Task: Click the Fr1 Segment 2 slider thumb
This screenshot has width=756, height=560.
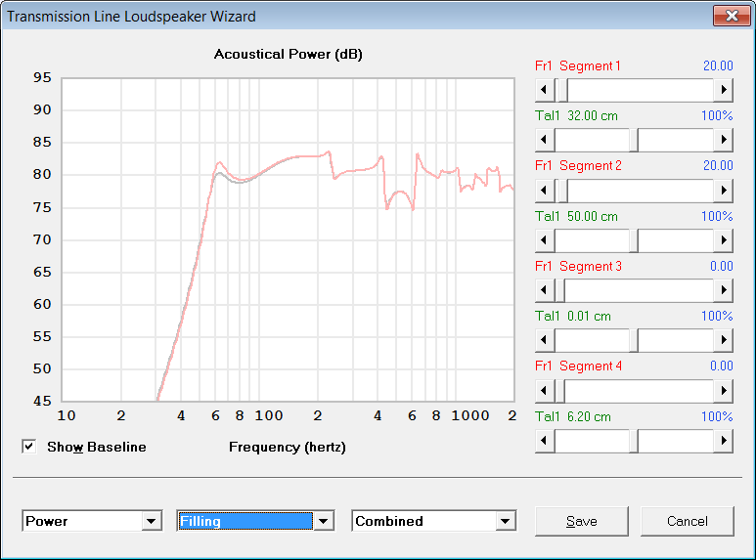Action: [x=562, y=191]
